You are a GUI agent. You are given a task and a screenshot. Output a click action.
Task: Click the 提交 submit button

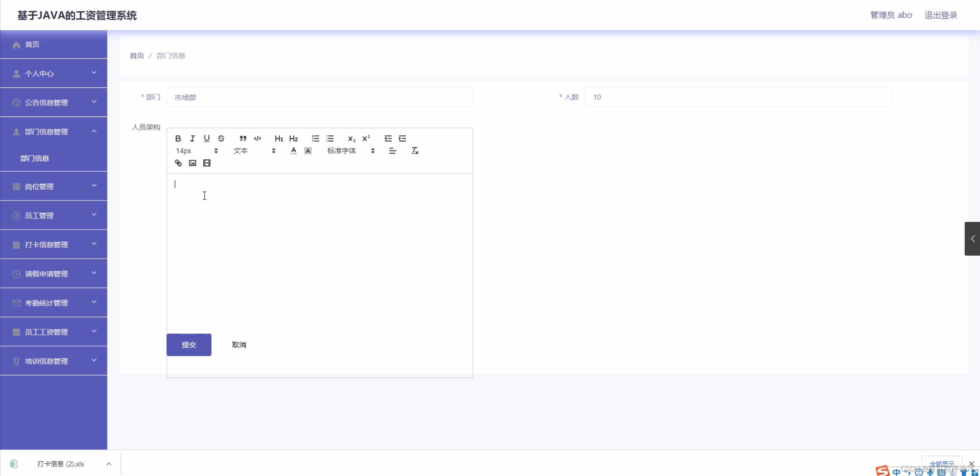click(189, 345)
